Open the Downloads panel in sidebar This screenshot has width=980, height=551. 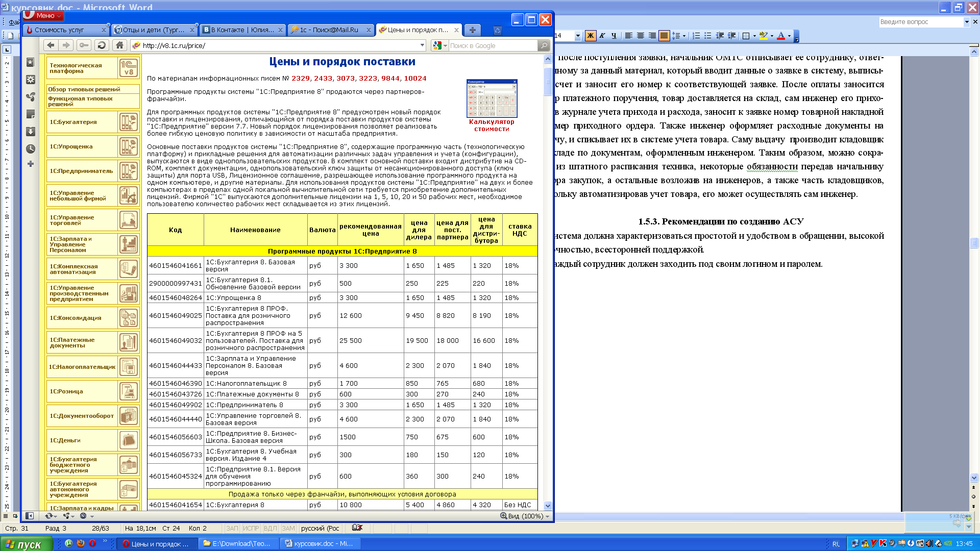click(31, 132)
